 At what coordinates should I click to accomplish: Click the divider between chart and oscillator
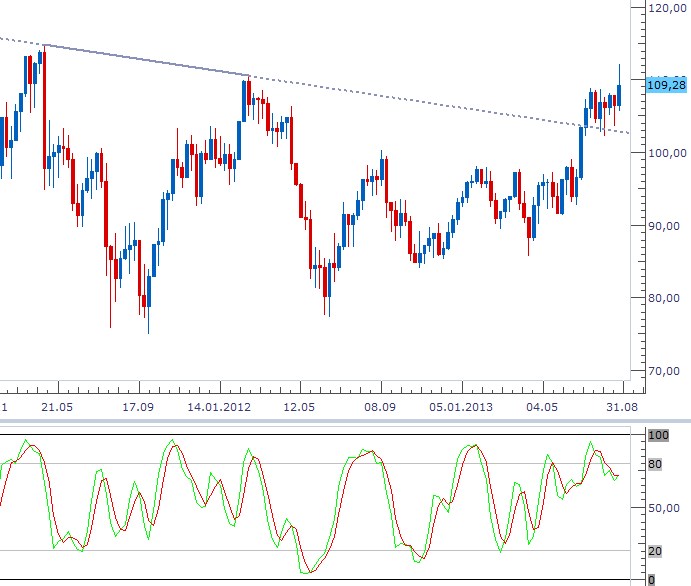(x=345, y=419)
